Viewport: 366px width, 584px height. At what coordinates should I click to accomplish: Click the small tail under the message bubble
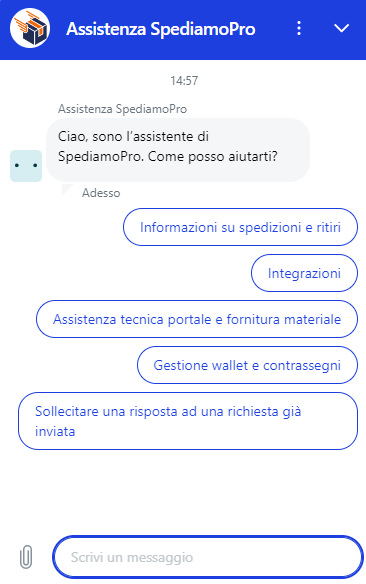coord(67,189)
